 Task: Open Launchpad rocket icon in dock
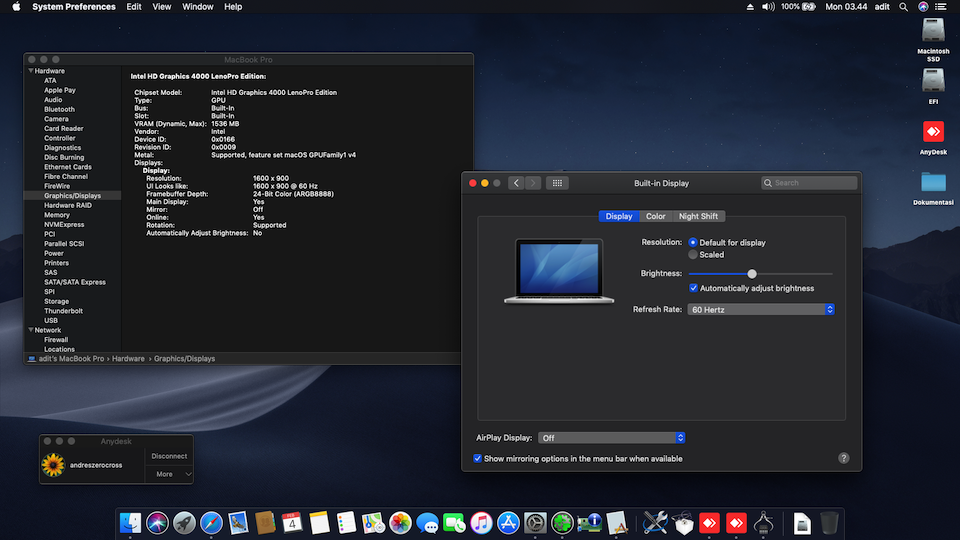(184, 523)
